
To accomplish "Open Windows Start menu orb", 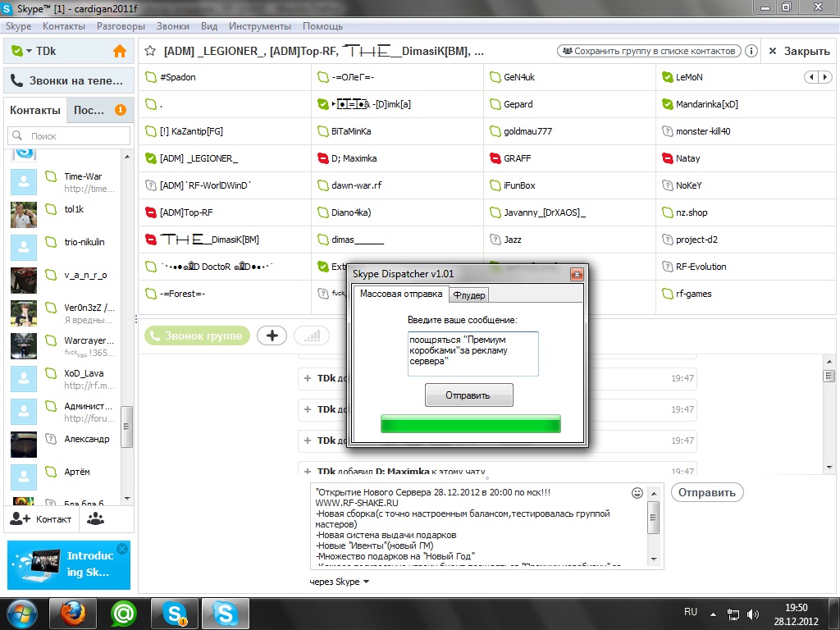I will tap(22, 614).
